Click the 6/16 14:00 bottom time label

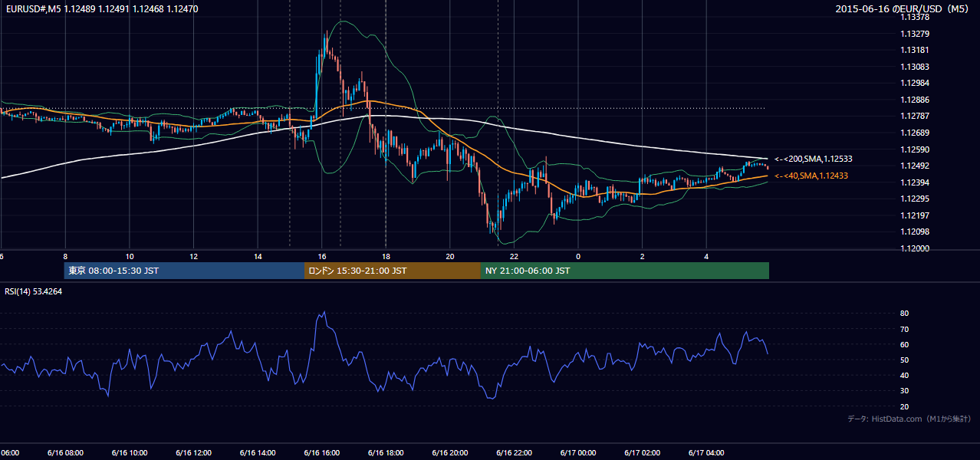pyautogui.click(x=258, y=452)
